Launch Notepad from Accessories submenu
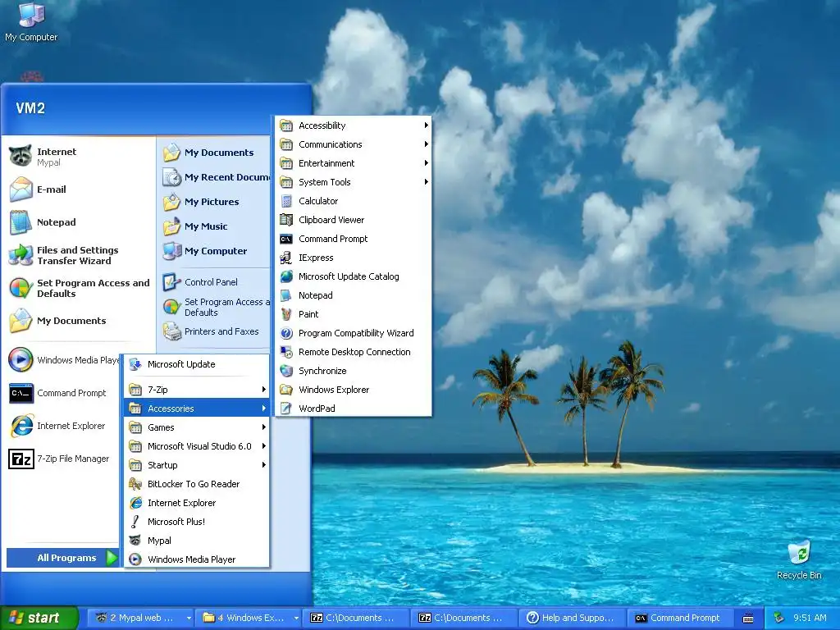Screen dimensions: 840x630 coord(353,295)
